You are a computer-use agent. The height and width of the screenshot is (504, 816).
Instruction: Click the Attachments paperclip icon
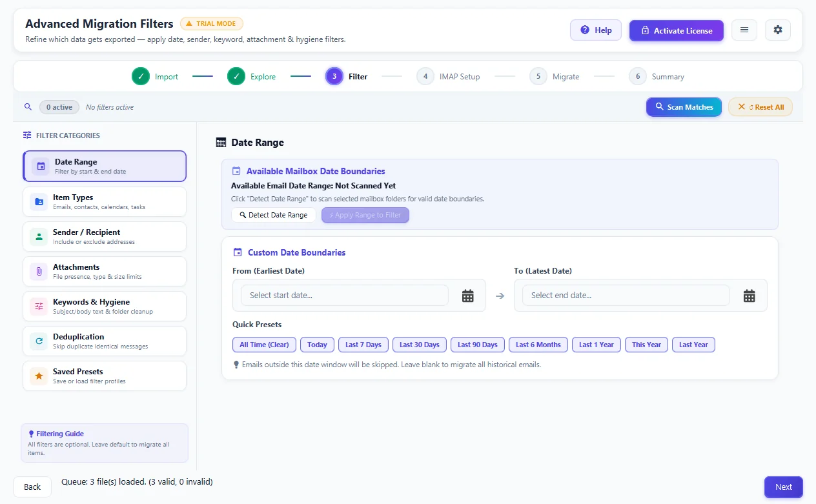pyautogui.click(x=39, y=272)
